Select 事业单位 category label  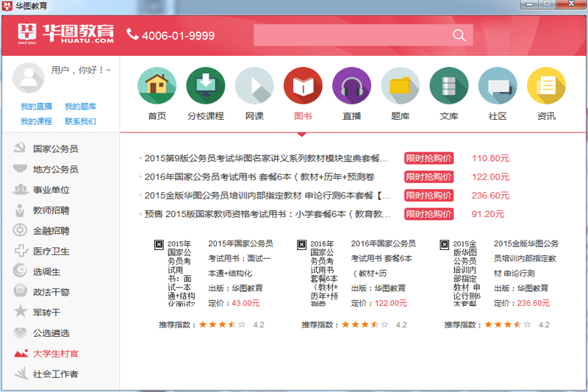point(51,190)
